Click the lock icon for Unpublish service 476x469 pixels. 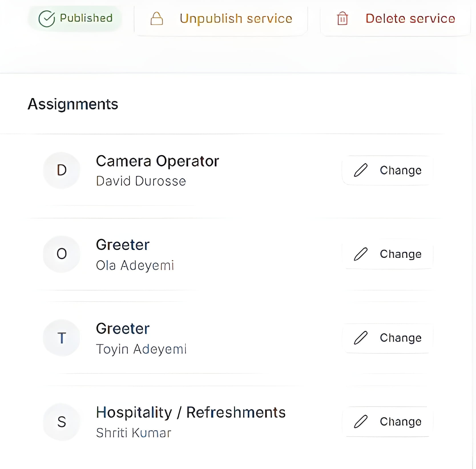point(157,19)
